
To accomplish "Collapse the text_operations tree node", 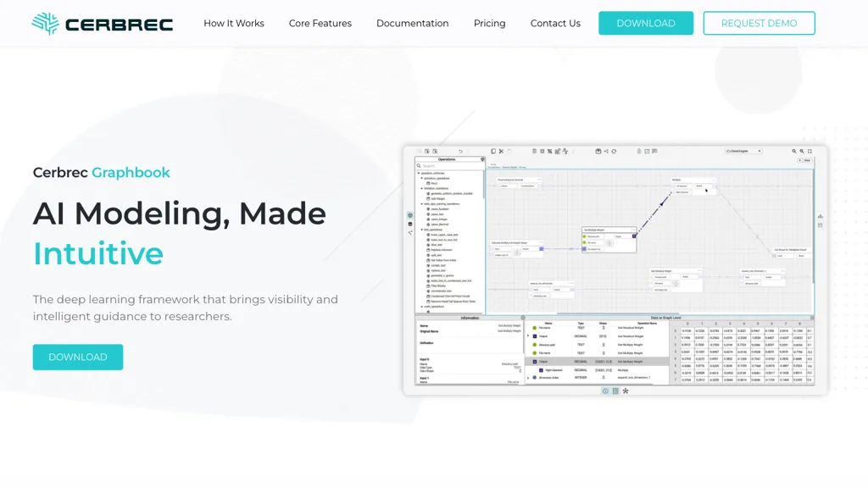I will tap(421, 230).
